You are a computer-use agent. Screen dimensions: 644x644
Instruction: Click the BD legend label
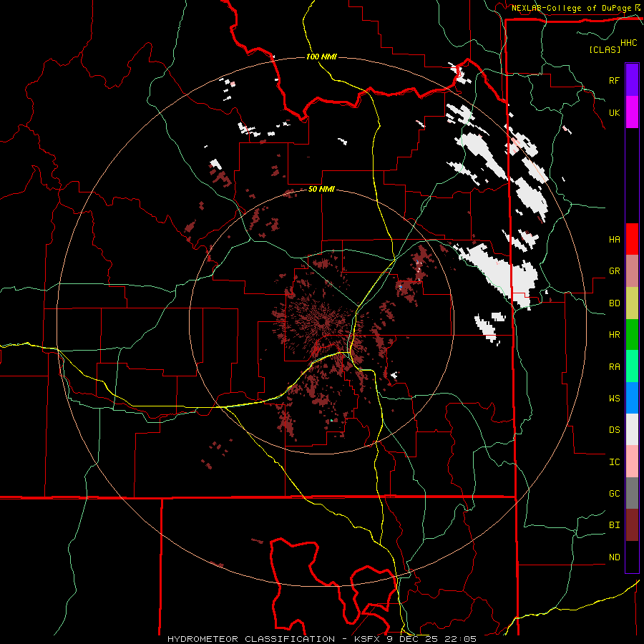point(614,303)
